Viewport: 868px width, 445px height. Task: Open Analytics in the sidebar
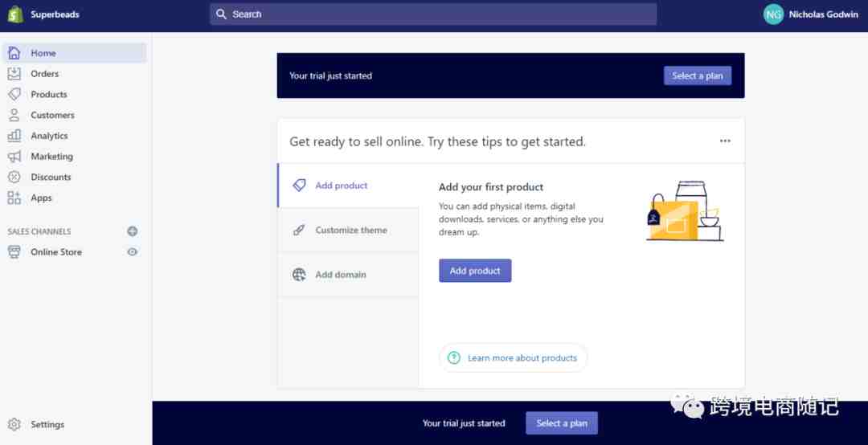click(76, 136)
